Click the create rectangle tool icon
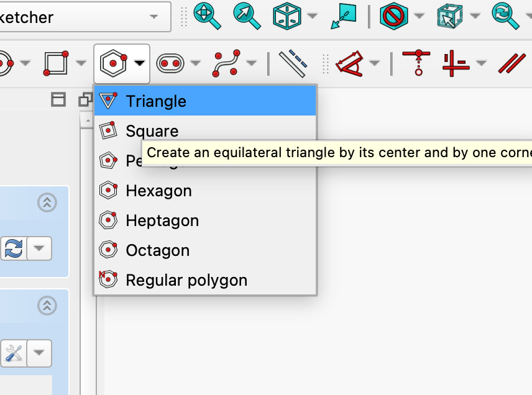This screenshot has height=395, width=532. (x=56, y=63)
